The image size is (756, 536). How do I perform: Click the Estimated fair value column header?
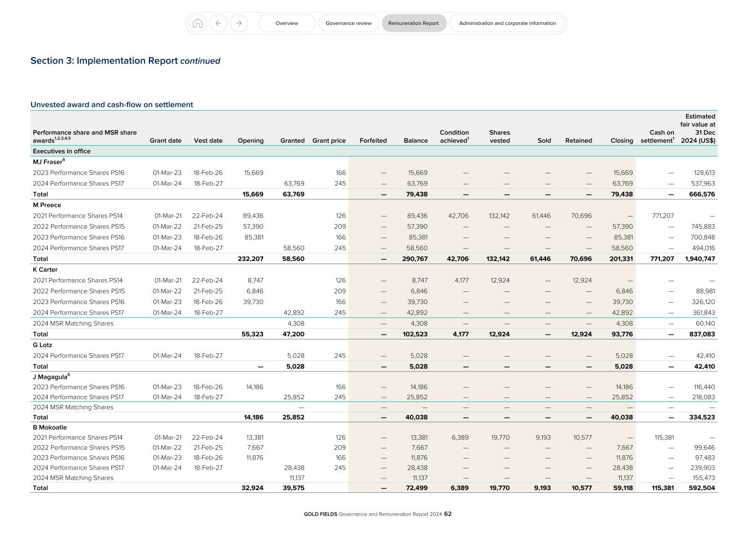click(699, 128)
